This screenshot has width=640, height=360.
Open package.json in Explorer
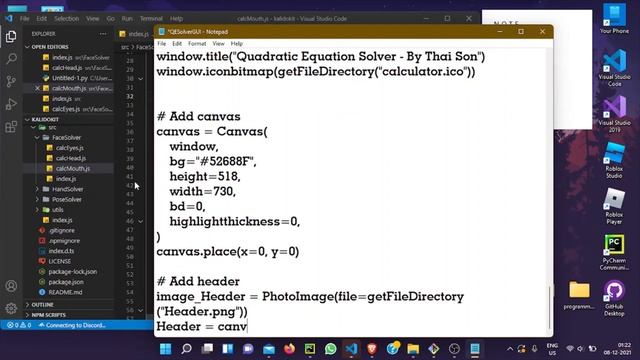(66, 282)
